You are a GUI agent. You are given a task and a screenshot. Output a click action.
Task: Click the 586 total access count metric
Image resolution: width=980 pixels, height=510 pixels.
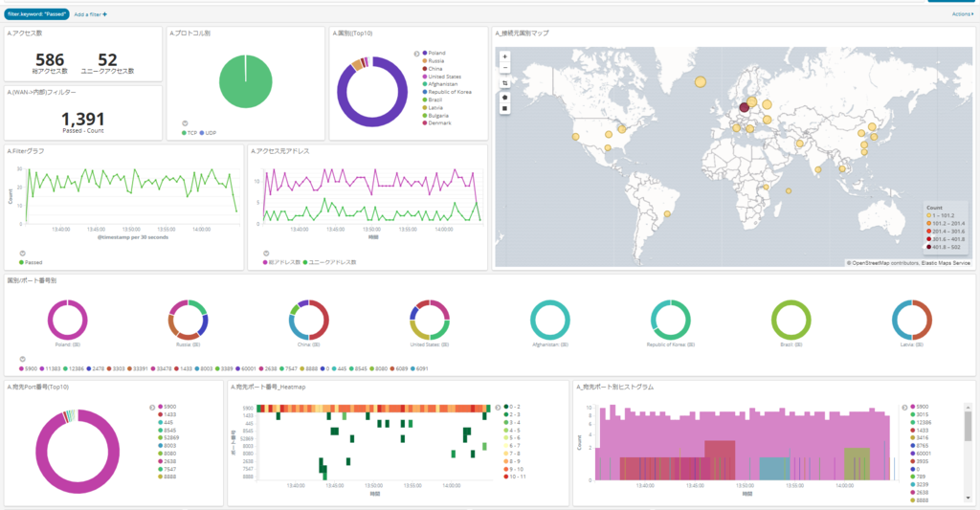(x=50, y=60)
